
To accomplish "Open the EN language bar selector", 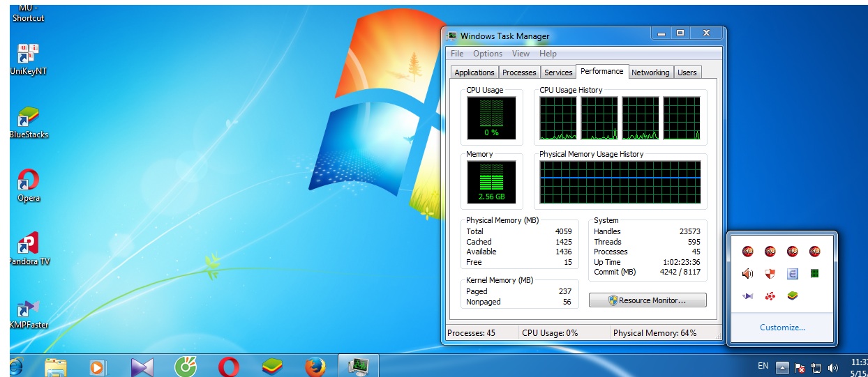I will coord(763,366).
